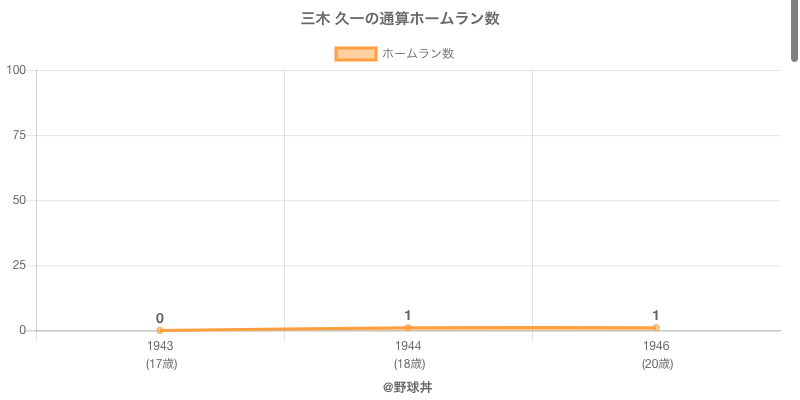Click the "1" value label above 1944

[x=408, y=315]
